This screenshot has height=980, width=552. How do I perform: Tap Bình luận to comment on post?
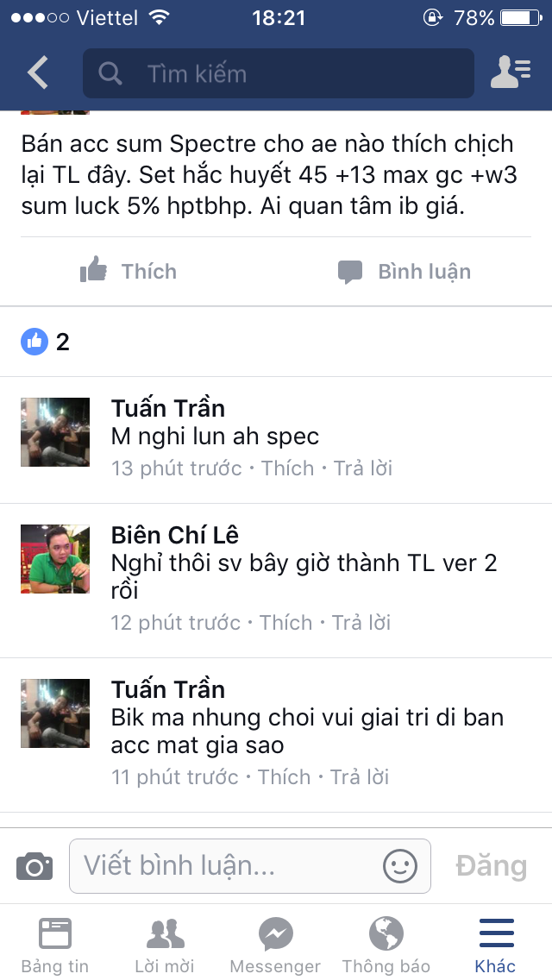[x=404, y=271]
